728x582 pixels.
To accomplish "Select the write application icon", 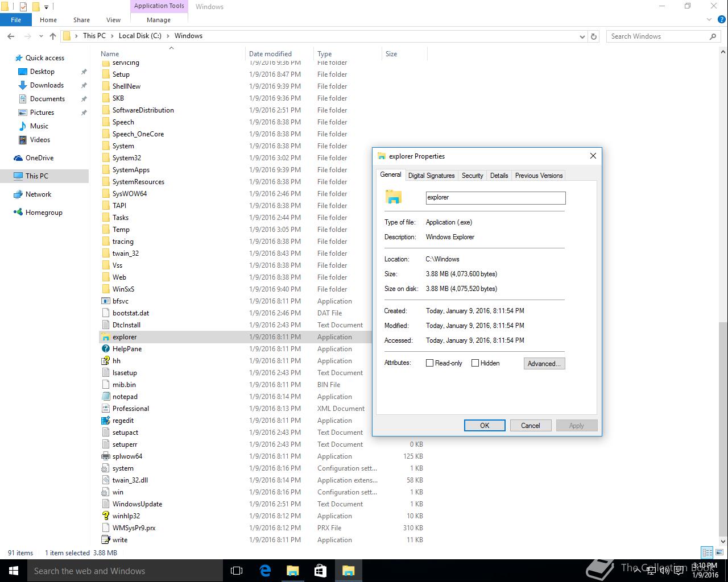I will pyautogui.click(x=105, y=540).
